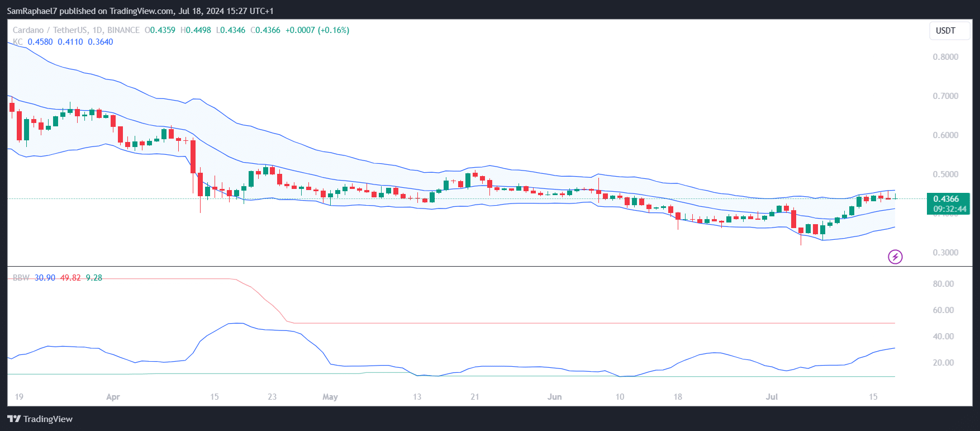
Task: Click the high price value 0.4498
Action: pos(198,30)
